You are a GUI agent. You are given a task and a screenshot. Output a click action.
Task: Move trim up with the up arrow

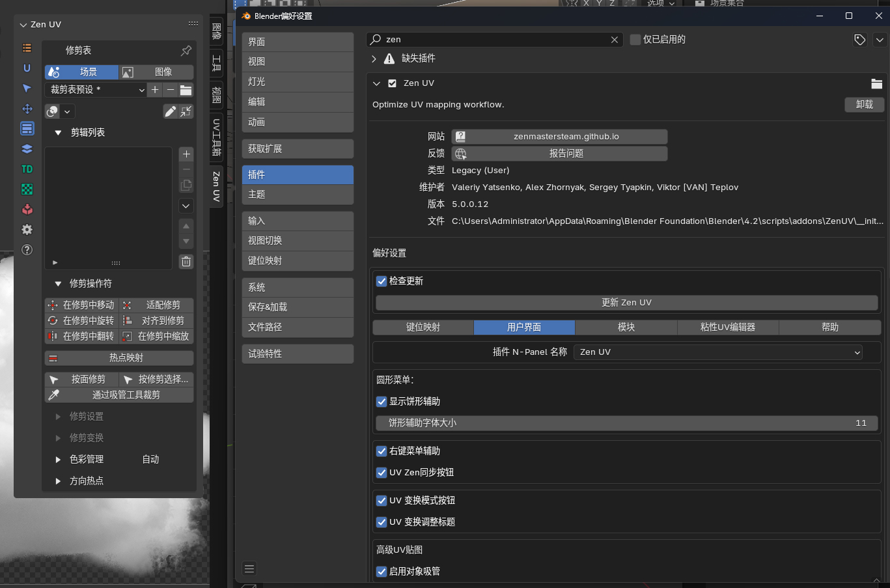pos(186,227)
